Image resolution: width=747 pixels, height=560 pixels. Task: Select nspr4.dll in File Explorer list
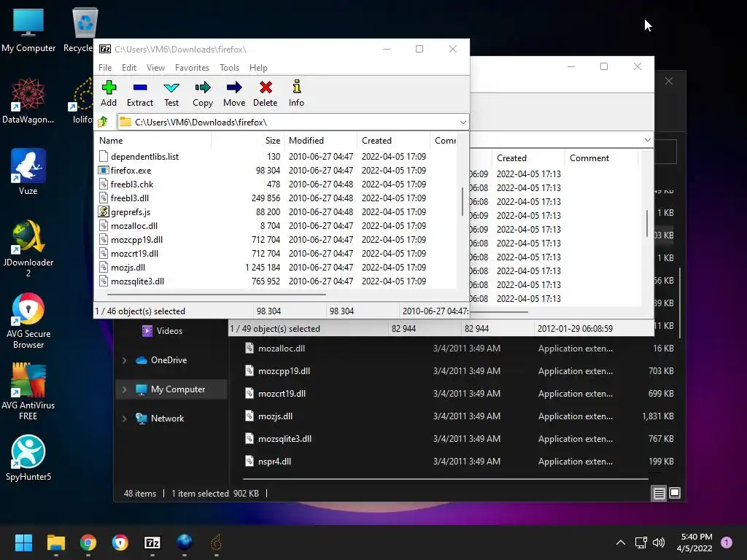[274, 462]
